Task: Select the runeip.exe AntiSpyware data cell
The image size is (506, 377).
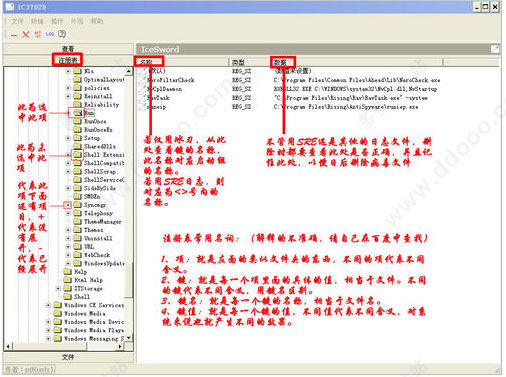Action: (x=346, y=107)
